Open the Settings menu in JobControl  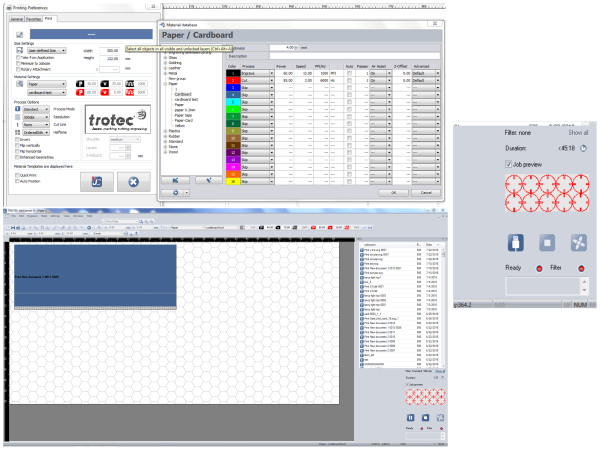(55, 216)
